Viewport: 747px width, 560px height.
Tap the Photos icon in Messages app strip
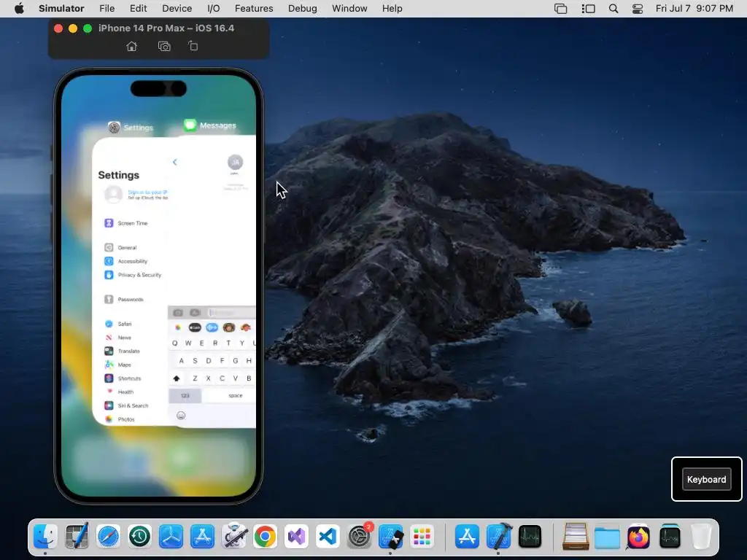click(x=178, y=327)
